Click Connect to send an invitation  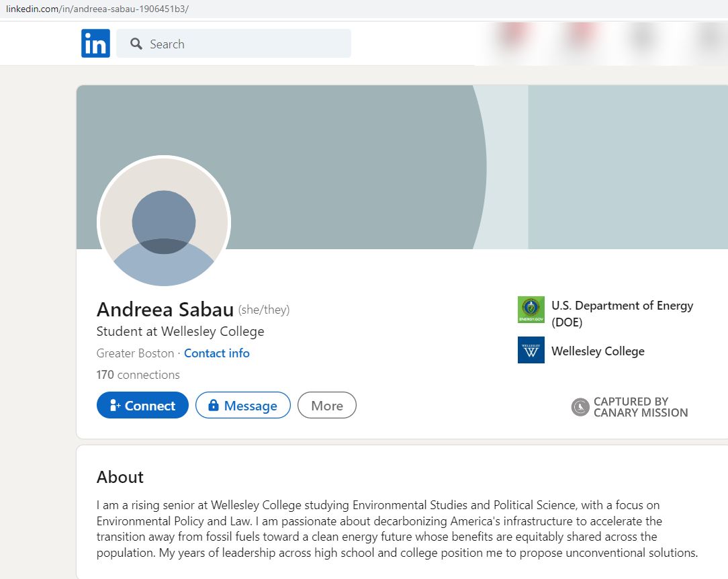pos(142,405)
